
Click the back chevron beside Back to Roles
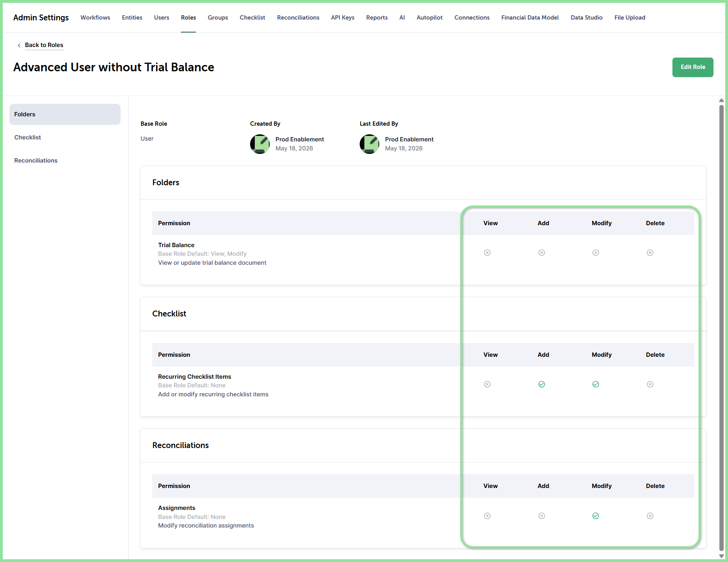tap(19, 45)
